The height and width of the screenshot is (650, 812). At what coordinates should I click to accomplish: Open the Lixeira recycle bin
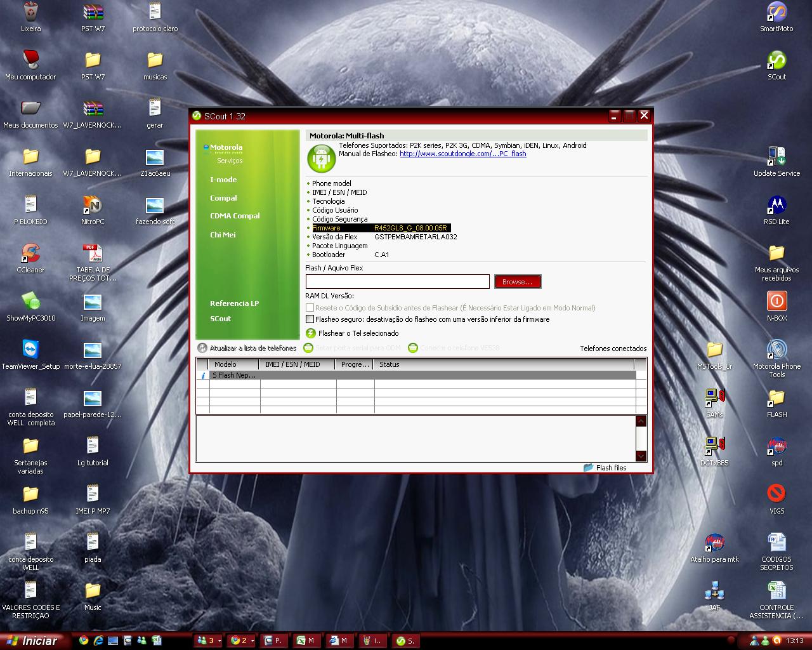pos(30,12)
